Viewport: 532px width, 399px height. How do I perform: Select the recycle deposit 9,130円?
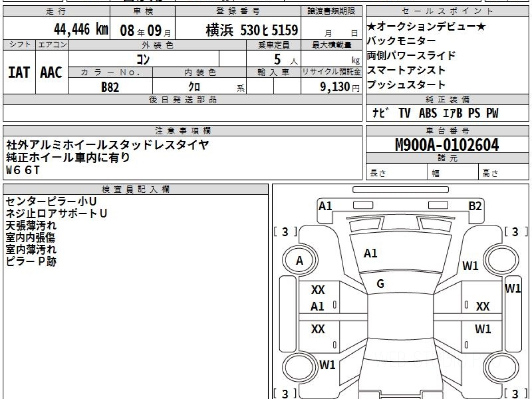[x=340, y=87]
